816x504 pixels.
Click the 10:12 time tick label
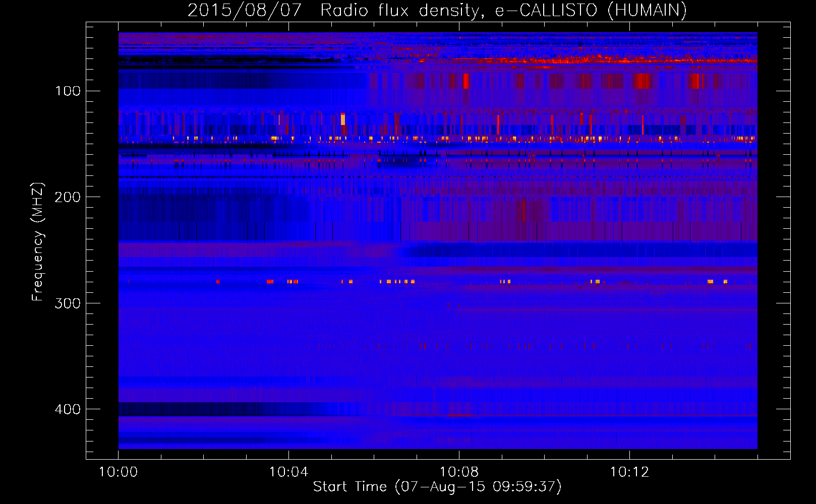[x=630, y=472]
